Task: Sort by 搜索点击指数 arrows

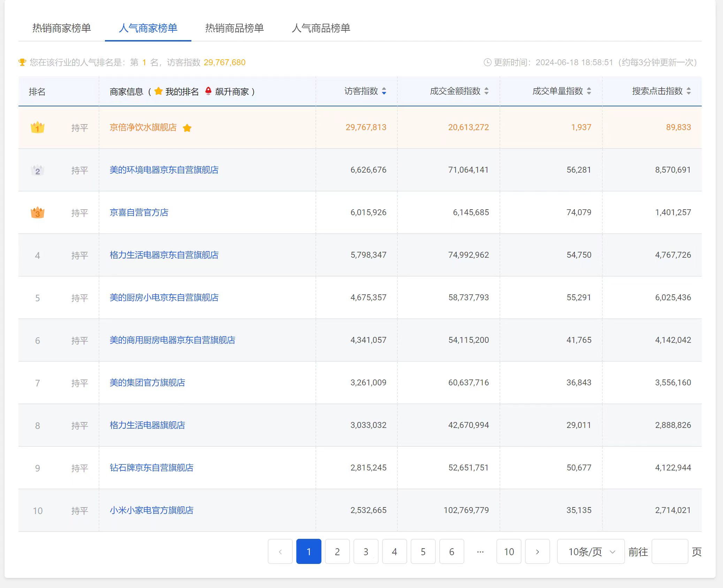Action: [688, 91]
